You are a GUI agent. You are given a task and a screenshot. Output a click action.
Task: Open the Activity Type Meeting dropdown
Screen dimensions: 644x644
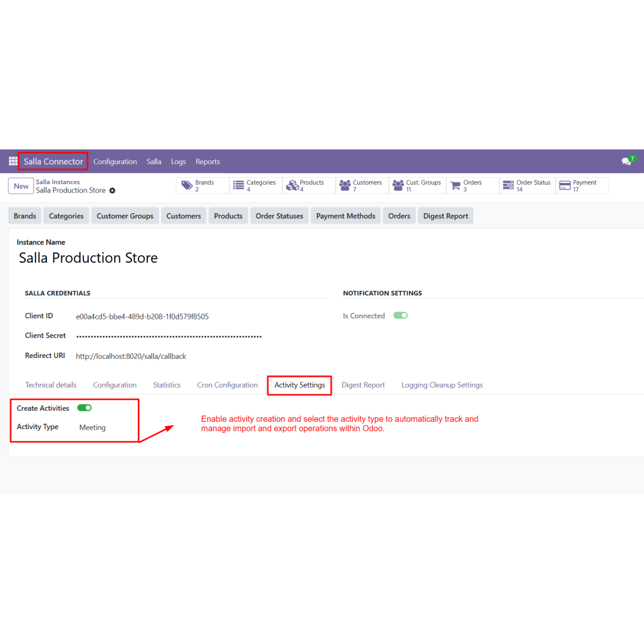point(92,428)
